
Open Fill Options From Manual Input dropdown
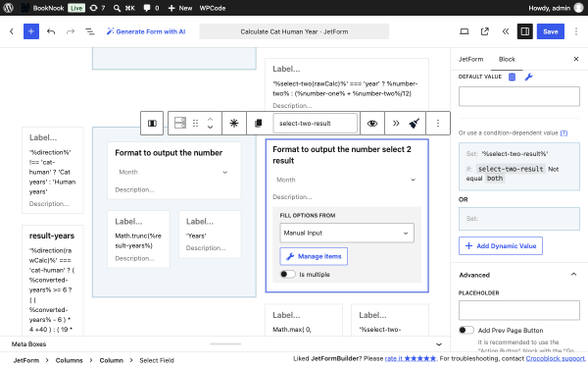347,233
